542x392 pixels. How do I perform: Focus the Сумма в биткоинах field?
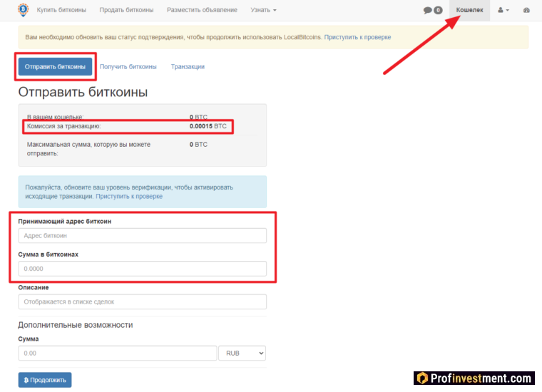coord(143,269)
